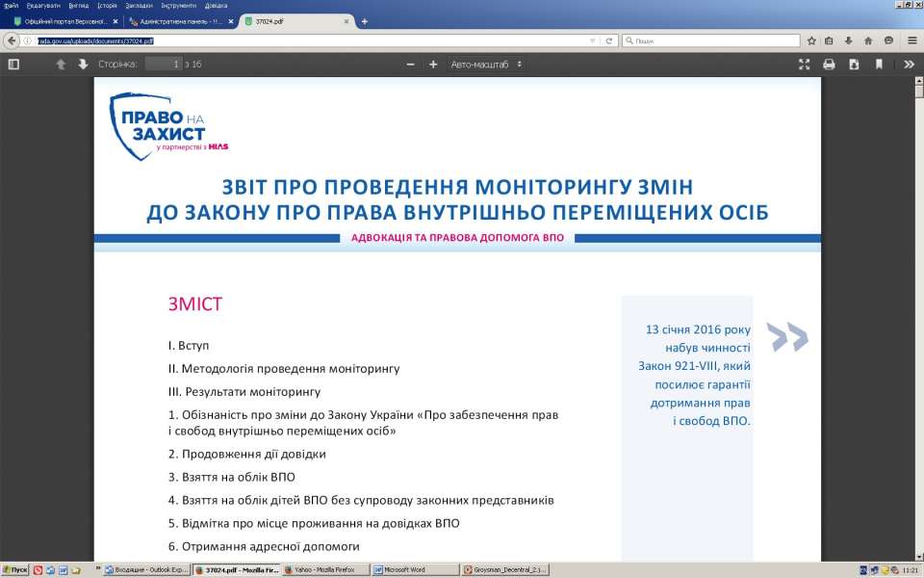This screenshot has height=578, width=924.
Task: Go to next page in PDF
Action: pos(83,65)
